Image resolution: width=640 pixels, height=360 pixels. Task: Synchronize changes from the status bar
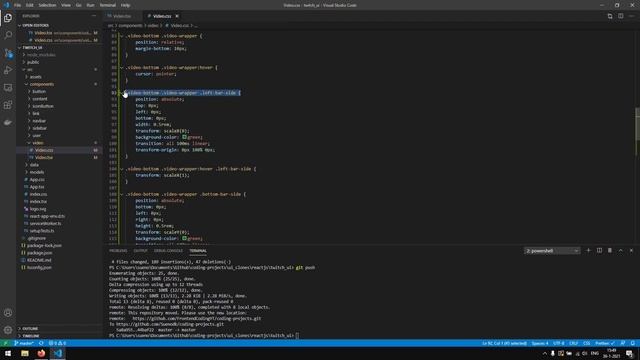(41, 343)
